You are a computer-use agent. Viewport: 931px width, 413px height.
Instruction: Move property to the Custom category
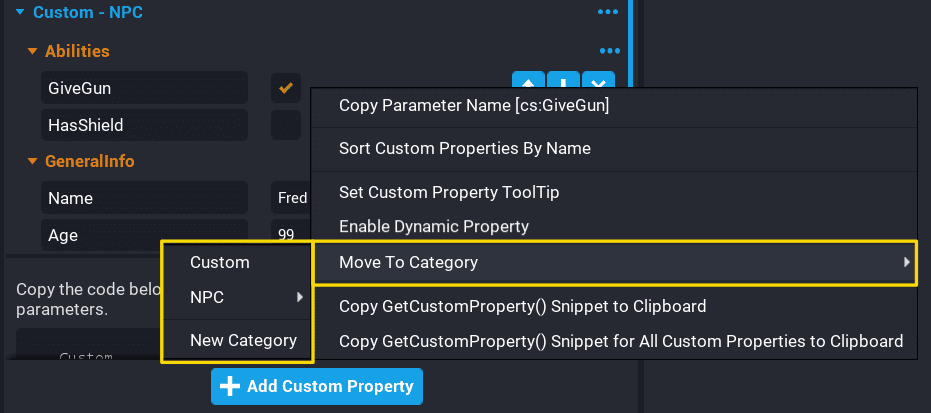pyautogui.click(x=220, y=262)
